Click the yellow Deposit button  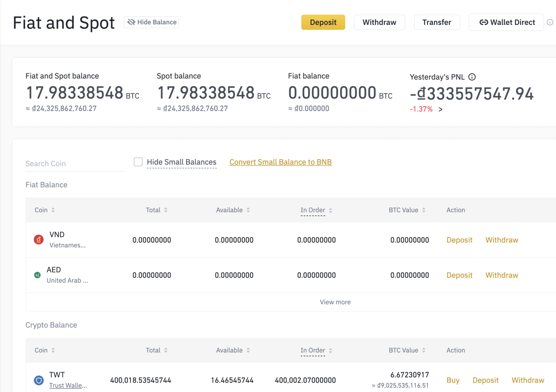(323, 22)
